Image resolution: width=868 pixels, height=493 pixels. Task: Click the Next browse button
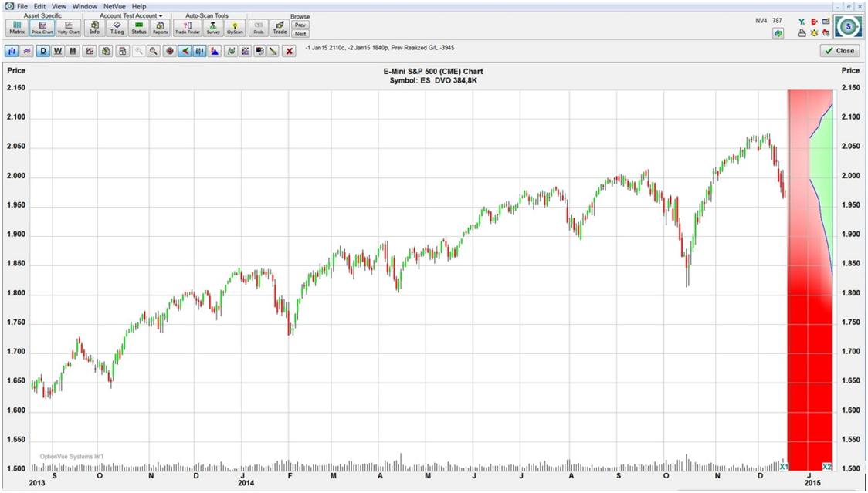pos(300,34)
